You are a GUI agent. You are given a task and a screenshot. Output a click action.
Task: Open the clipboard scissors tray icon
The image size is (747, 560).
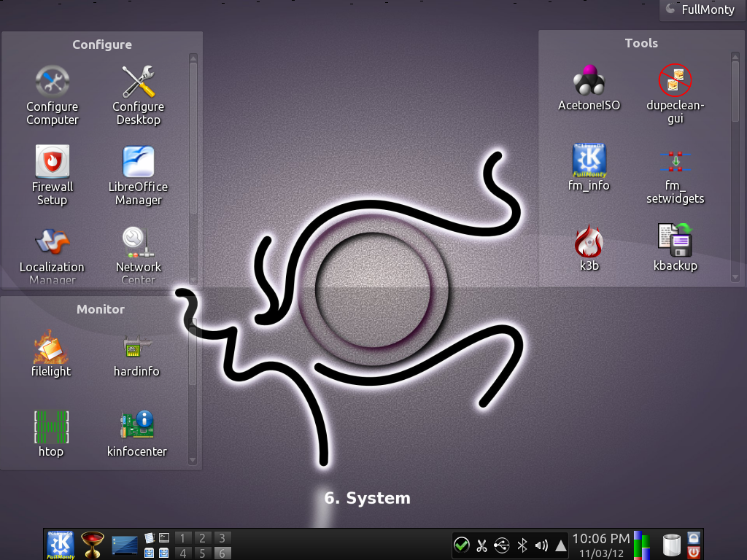[481, 545]
